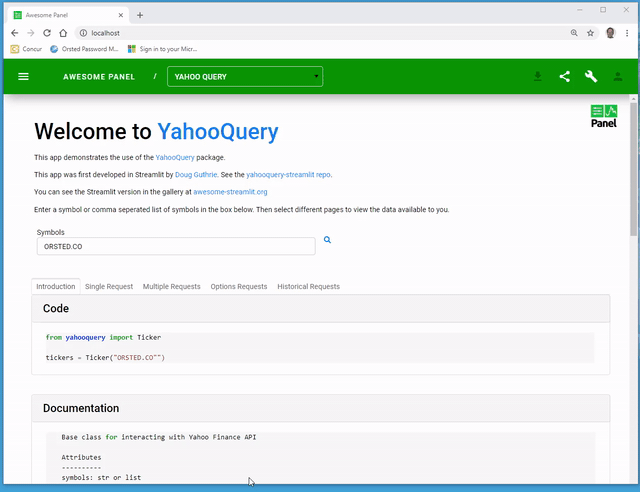Reload the page
Image resolution: width=640 pixels, height=492 pixels.
point(47,33)
